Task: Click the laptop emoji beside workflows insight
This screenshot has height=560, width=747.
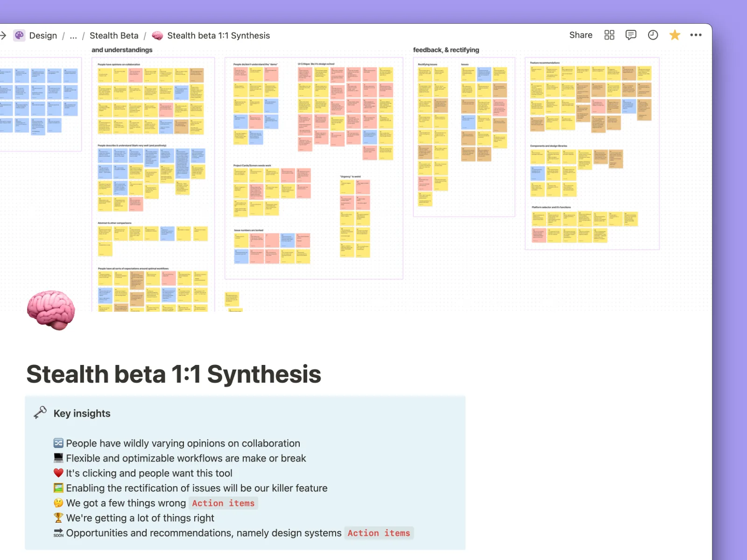Action: point(58,458)
